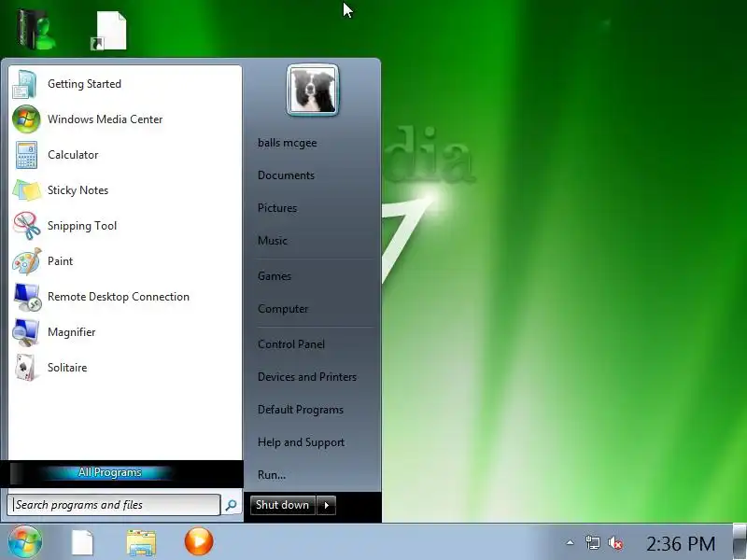747x560 pixels.
Task: Click the Search programs and files box
Action: pos(113,505)
